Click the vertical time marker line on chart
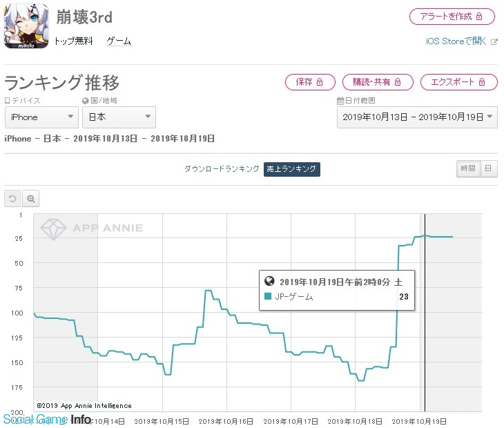The width and height of the screenshot is (504, 428). pos(425,312)
